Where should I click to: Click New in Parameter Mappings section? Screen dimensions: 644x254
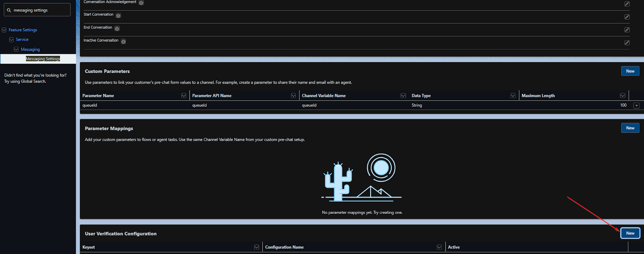tap(630, 128)
